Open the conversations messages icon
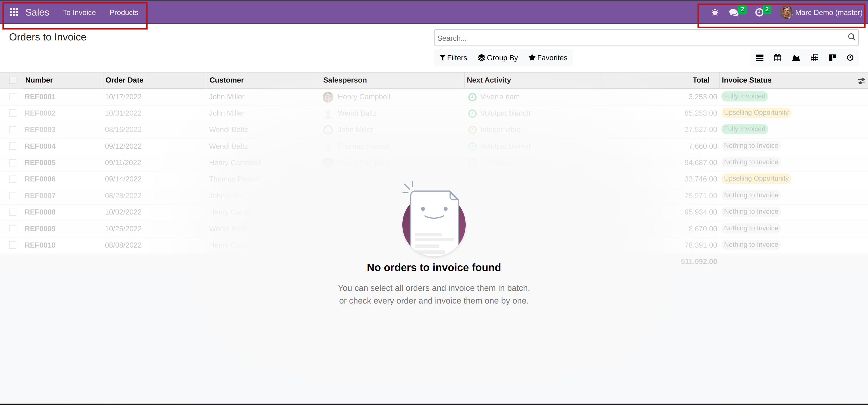The height and width of the screenshot is (405, 868). tap(734, 13)
